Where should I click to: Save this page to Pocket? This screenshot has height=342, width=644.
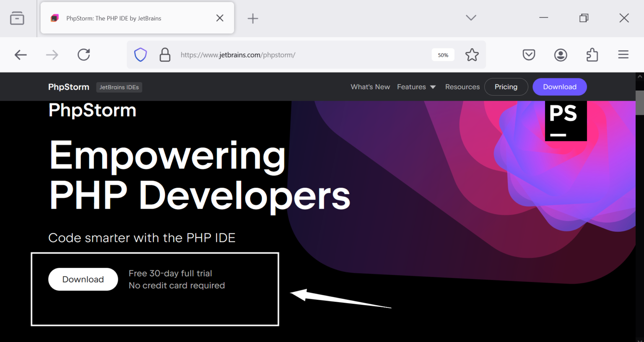coord(529,54)
